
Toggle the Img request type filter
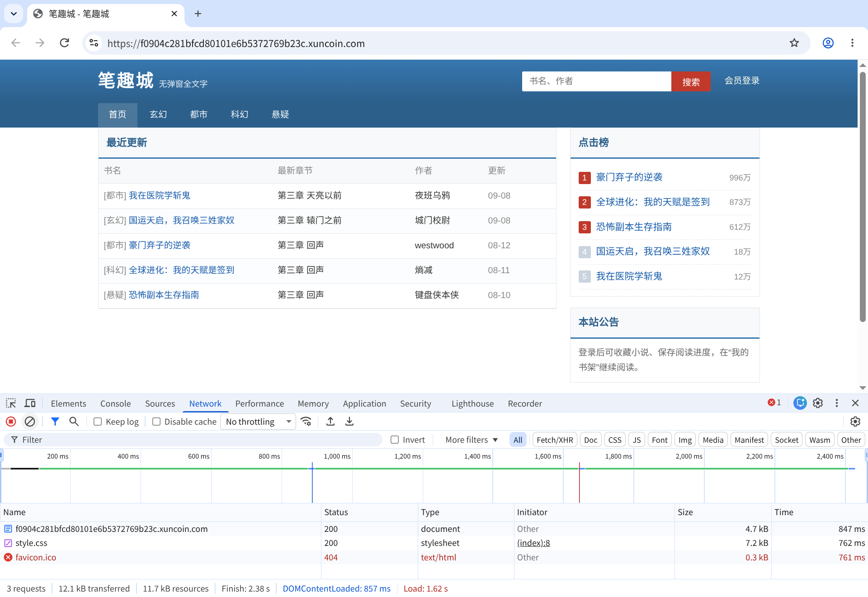685,440
